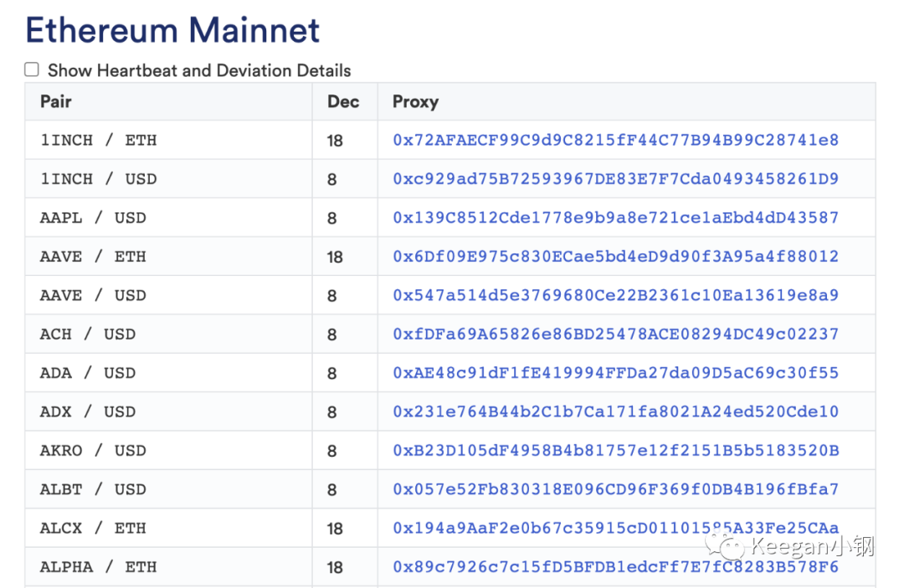This screenshot has width=904, height=588.
Task: Open the AKRO / USD proxy address link
Action: [x=616, y=450]
